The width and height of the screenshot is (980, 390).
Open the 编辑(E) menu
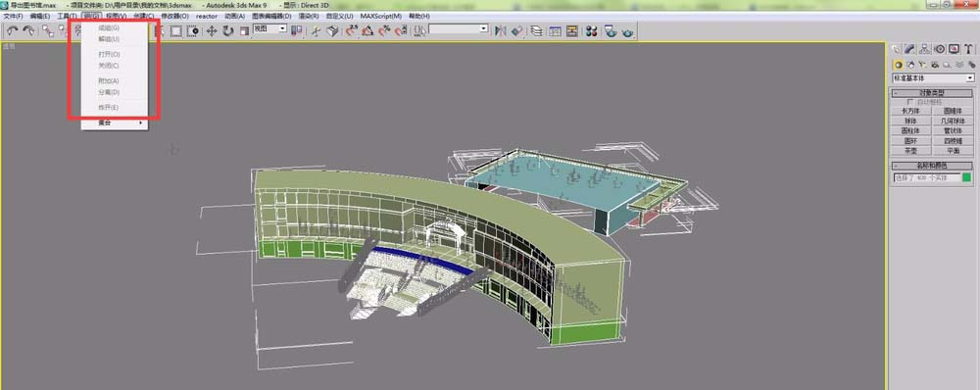tap(40, 16)
